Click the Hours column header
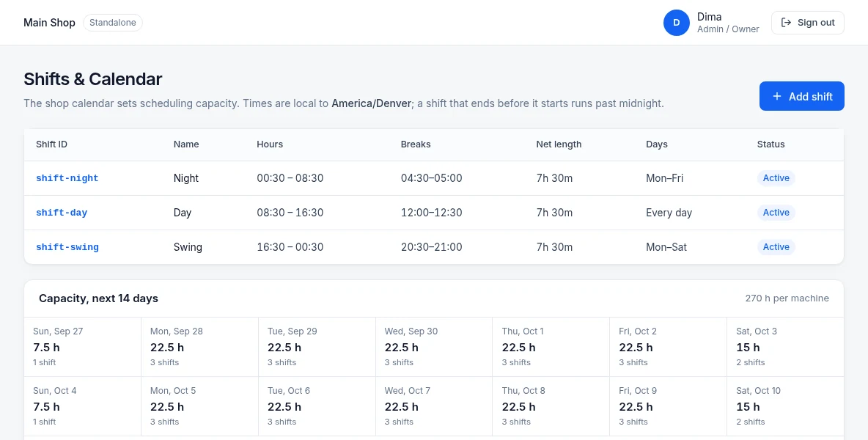The height and width of the screenshot is (440, 868). (x=270, y=144)
